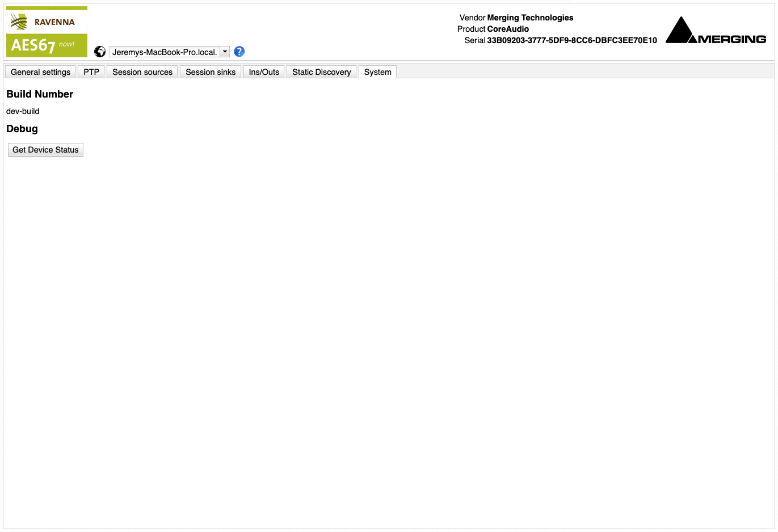778x532 pixels.
Task: Click the AES67 now! green banner
Action: pos(47,45)
